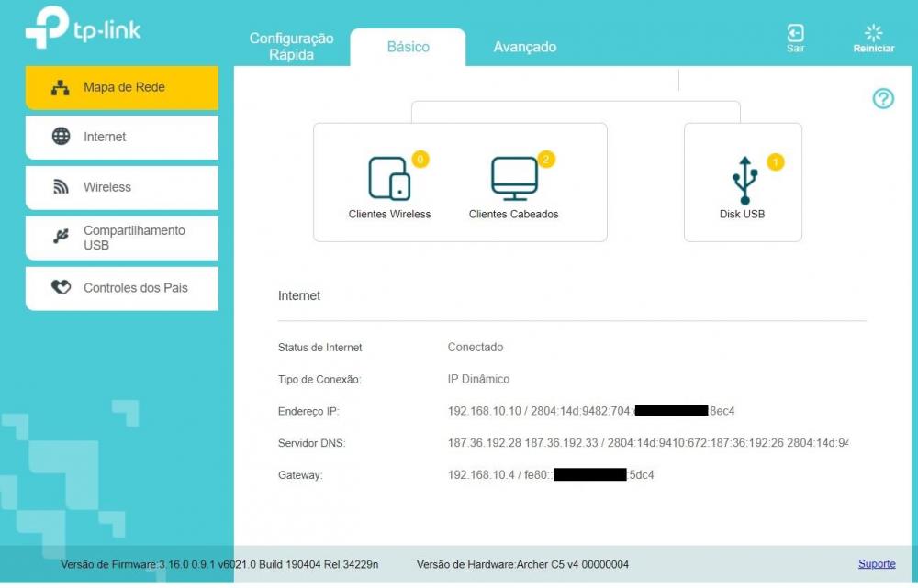Open the Clientes Cabeados monitor icon

pyautogui.click(x=514, y=178)
